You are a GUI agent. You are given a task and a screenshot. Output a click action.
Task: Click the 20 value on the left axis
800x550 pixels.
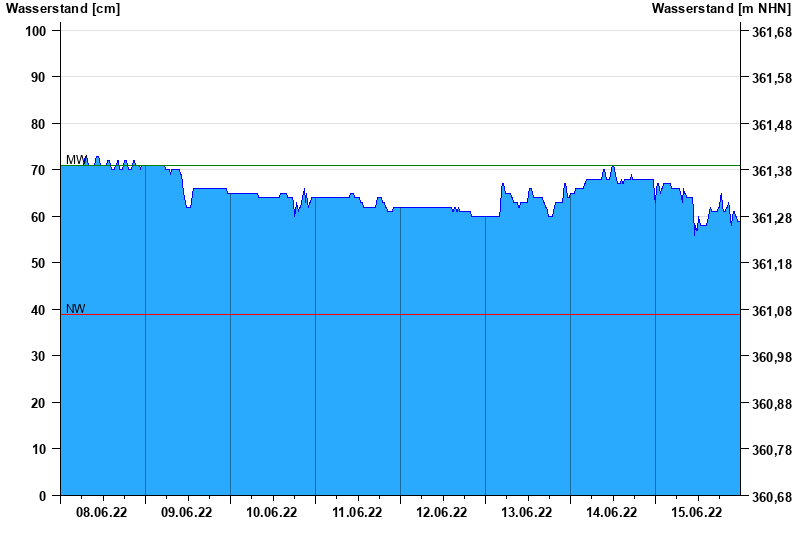pyautogui.click(x=39, y=403)
